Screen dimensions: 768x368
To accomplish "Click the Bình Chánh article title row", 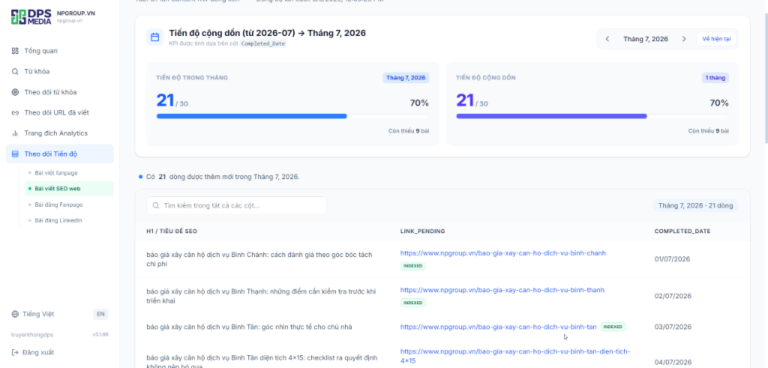I will [259, 259].
